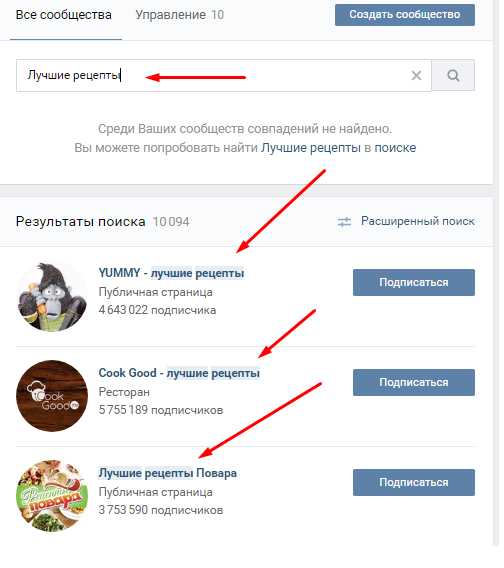Click the magnifier search icon button

tap(453, 75)
